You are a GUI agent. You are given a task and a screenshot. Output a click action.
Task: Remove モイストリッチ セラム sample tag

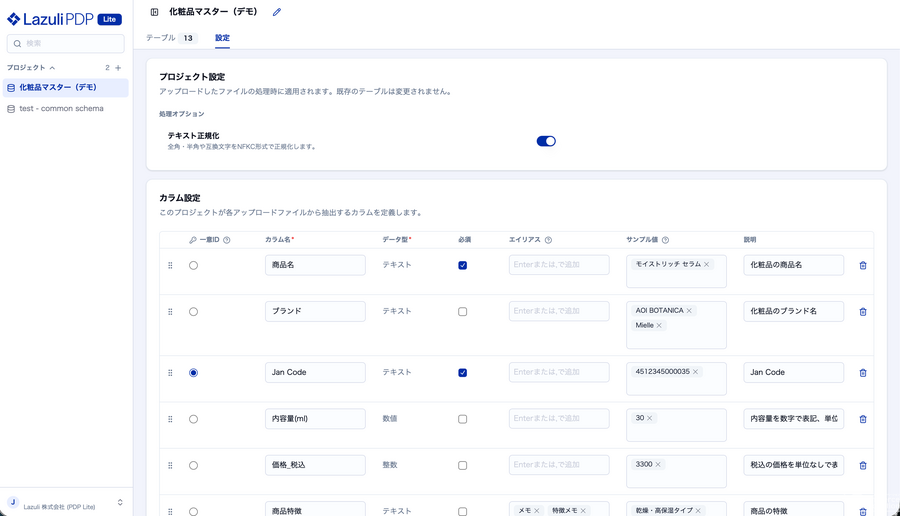(x=707, y=264)
